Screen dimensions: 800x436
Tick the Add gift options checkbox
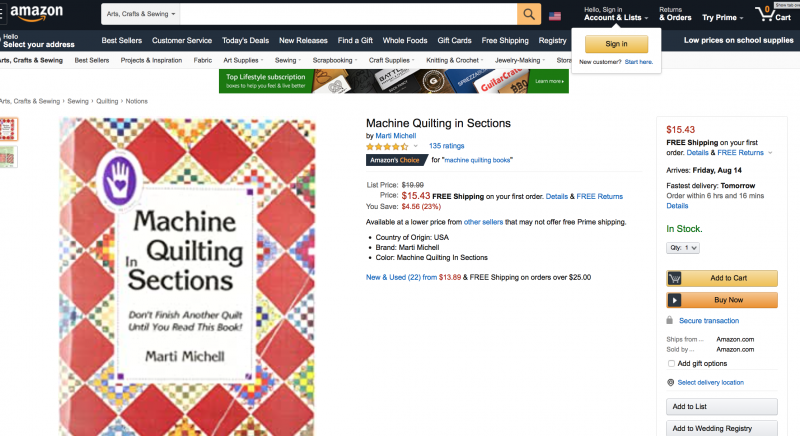671,364
